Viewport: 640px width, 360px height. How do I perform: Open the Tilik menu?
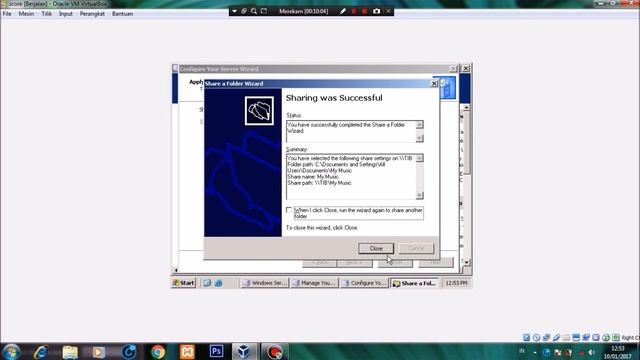point(47,13)
